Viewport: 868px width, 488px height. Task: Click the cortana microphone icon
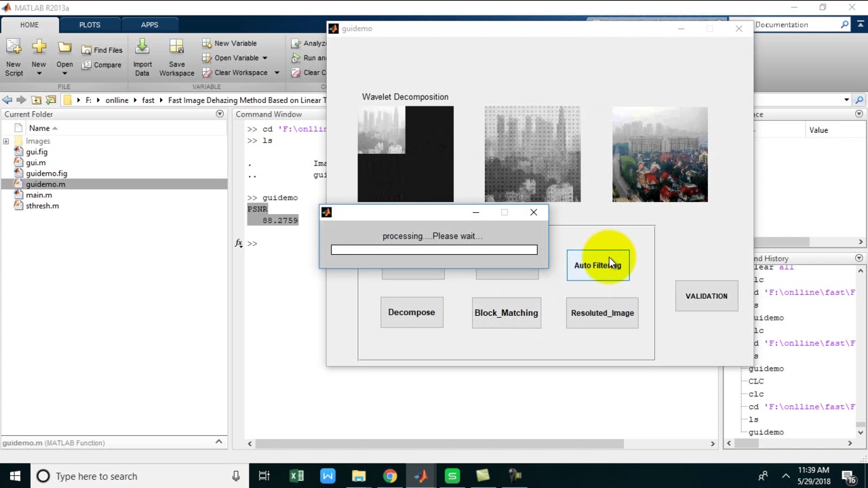tap(236, 476)
